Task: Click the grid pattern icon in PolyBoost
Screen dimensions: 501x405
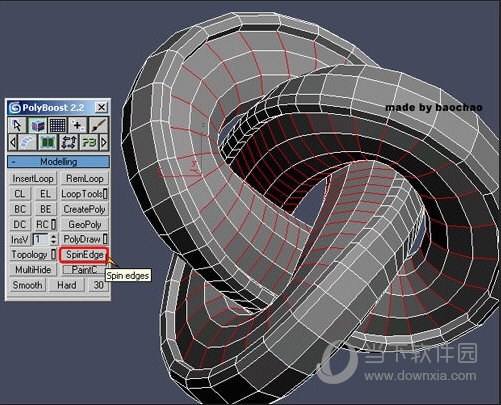Action: tap(57, 126)
